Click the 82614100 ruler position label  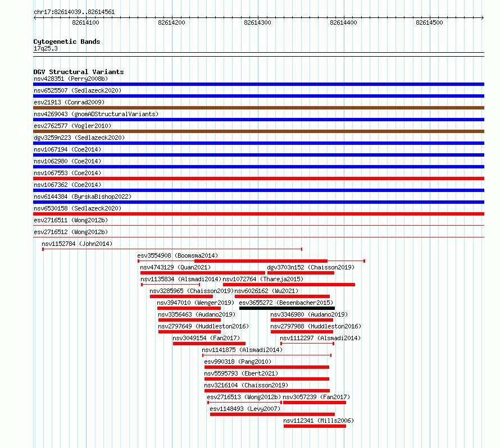85,22
